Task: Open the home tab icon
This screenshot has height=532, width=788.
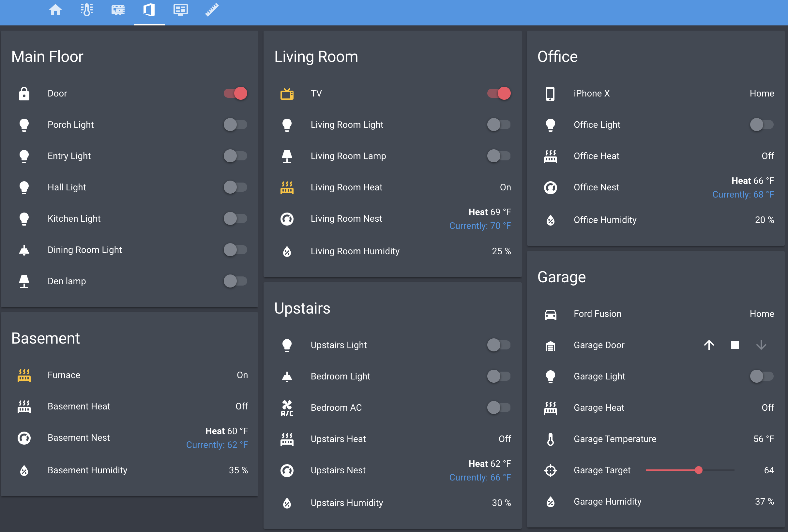Action: tap(55, 10)
